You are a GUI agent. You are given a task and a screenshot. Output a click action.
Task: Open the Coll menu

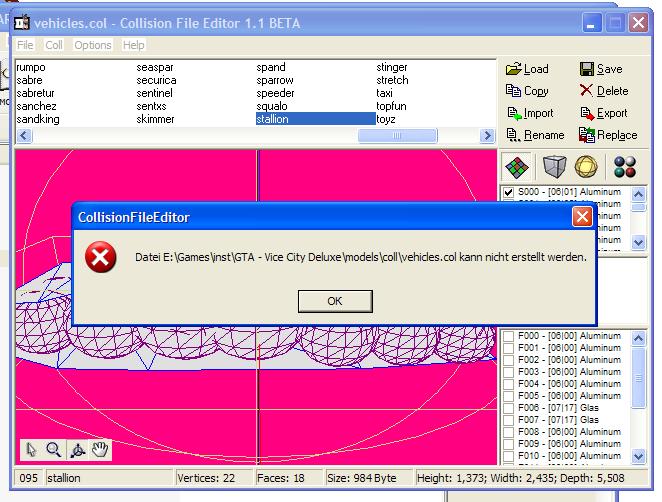click(x=54, y=45)
